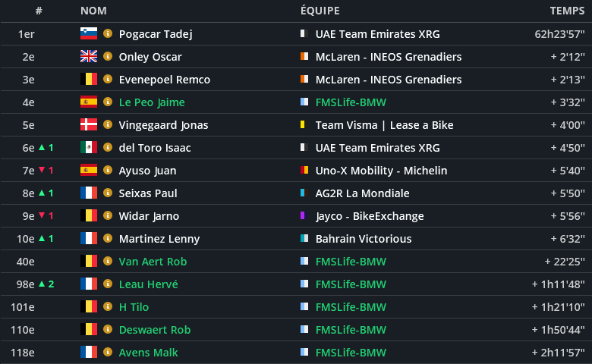Open rider Le Peo Jaime's profile

(152, 102)
